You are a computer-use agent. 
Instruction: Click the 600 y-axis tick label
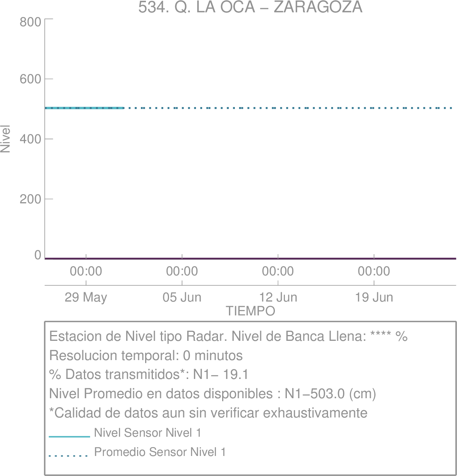click(x=30, y=79)
